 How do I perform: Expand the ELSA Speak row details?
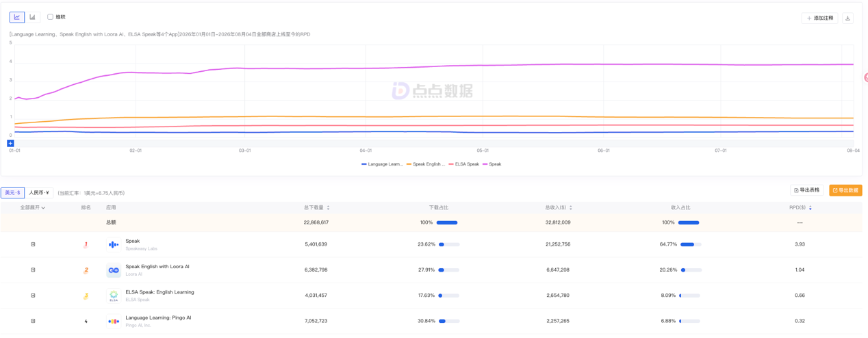(33, 296)
